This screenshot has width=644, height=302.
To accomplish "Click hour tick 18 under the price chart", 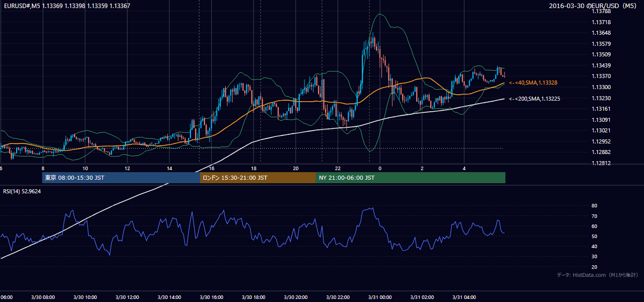I will click(253, 168).
